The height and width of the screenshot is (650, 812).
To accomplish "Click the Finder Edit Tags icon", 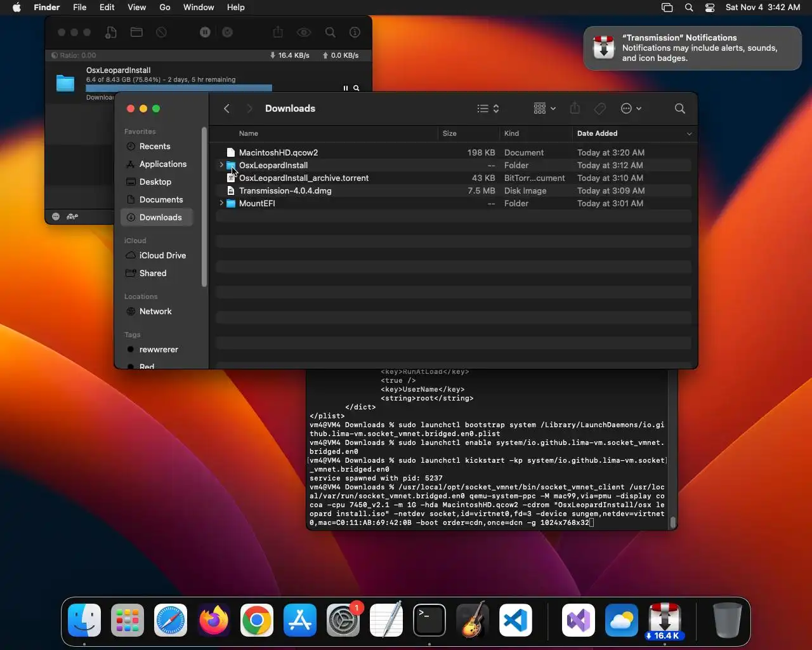I will pyautogui.click(x=600, y=109).
